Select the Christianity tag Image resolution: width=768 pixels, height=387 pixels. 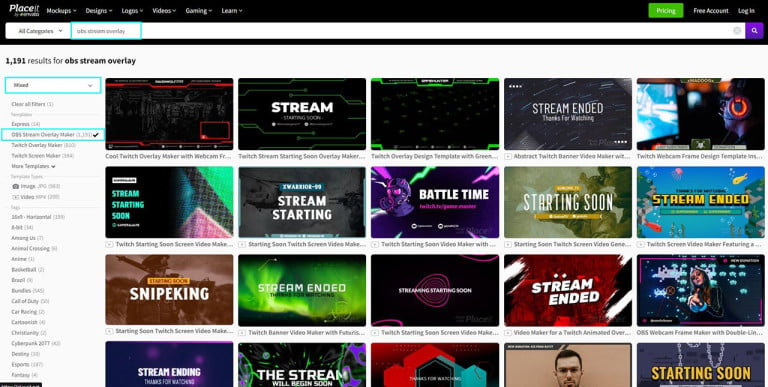pyautogui.click(x=28, y=333)
